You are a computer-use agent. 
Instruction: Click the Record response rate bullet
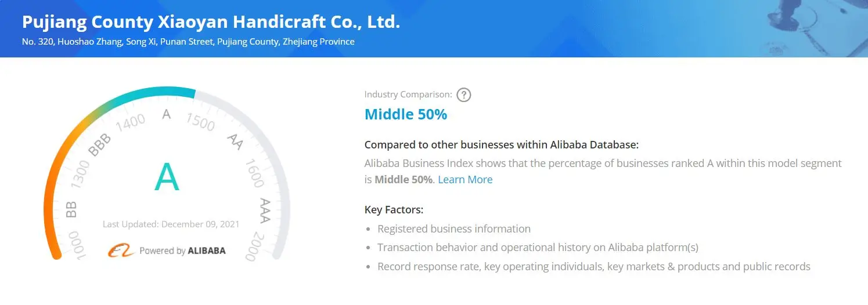[x=593, y=267]
